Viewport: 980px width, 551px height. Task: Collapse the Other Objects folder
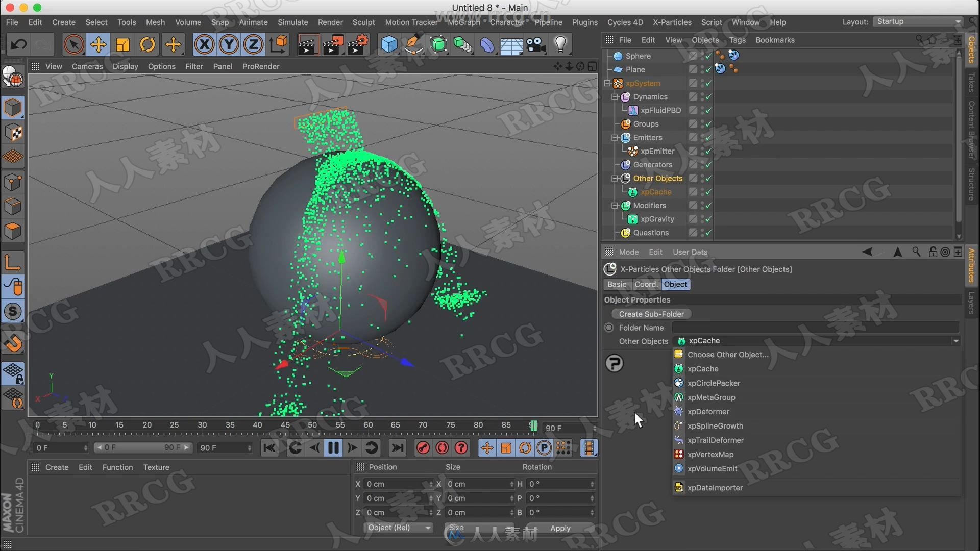tap(615, 179)
